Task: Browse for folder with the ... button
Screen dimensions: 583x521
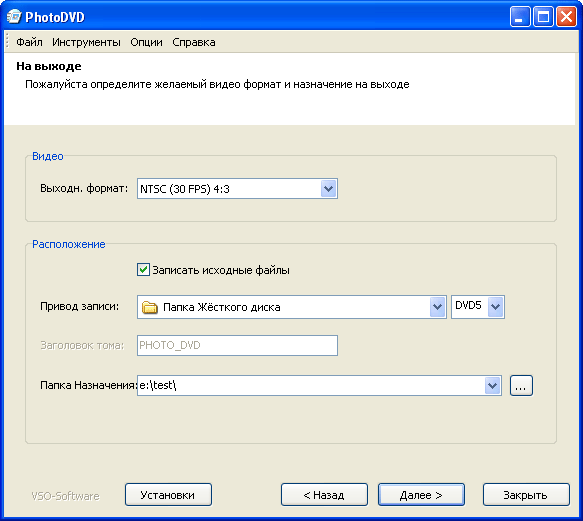Action: (521, 386)
